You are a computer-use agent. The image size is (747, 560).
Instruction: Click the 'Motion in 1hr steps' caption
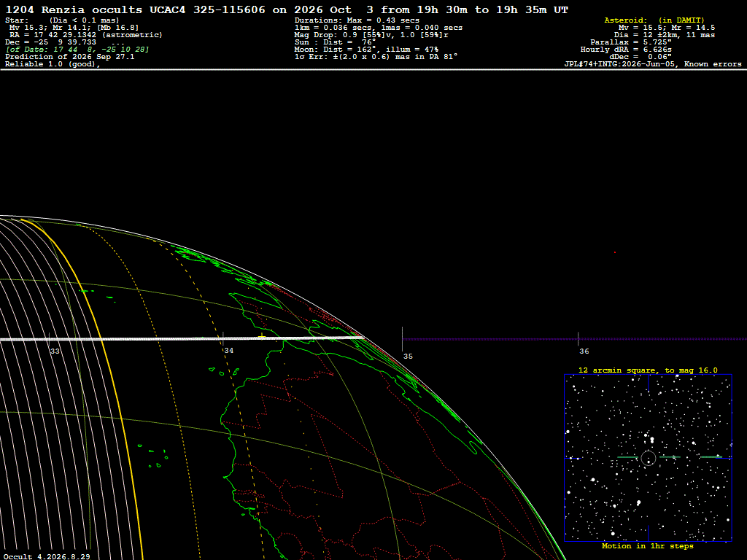tap(648, 545)
